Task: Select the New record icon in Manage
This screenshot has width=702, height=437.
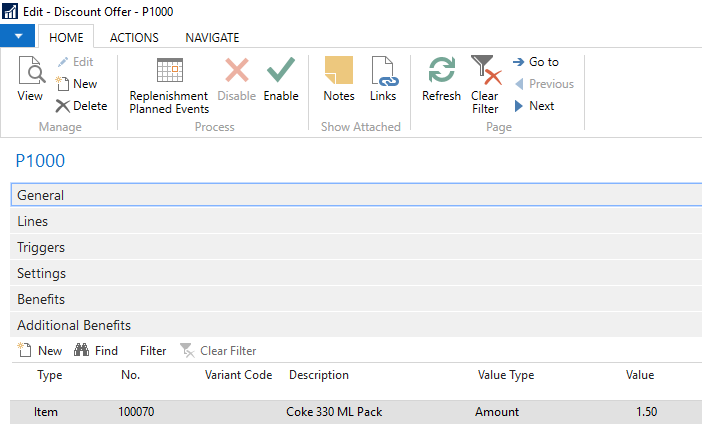Action: pos(62,84)
